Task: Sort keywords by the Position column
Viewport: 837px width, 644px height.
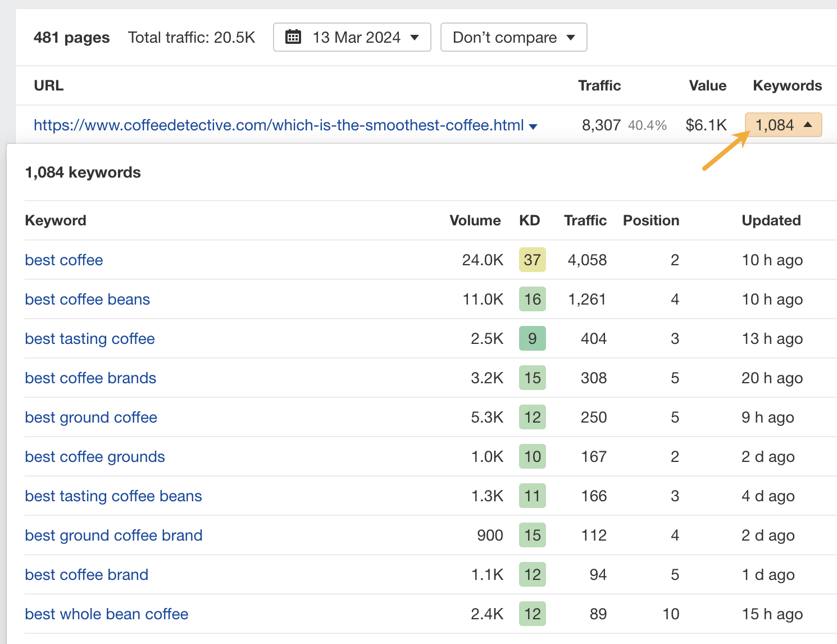Action: click(651, 220)
